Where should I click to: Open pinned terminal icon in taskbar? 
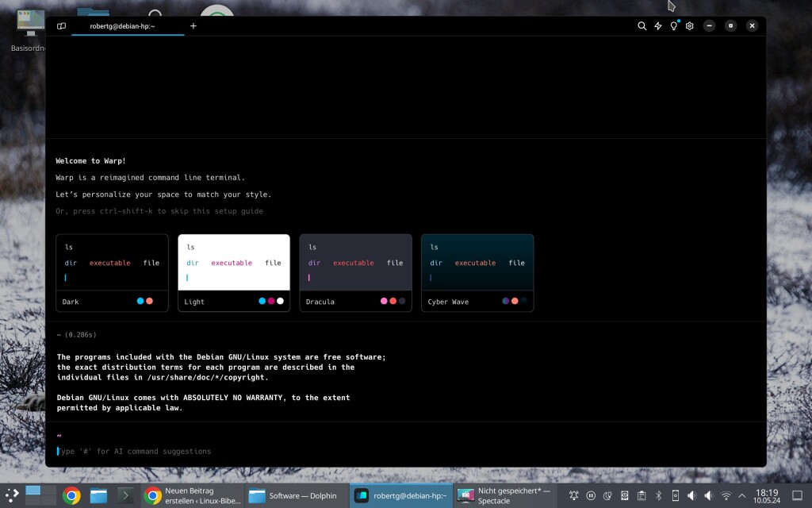(x=124, y=496)
